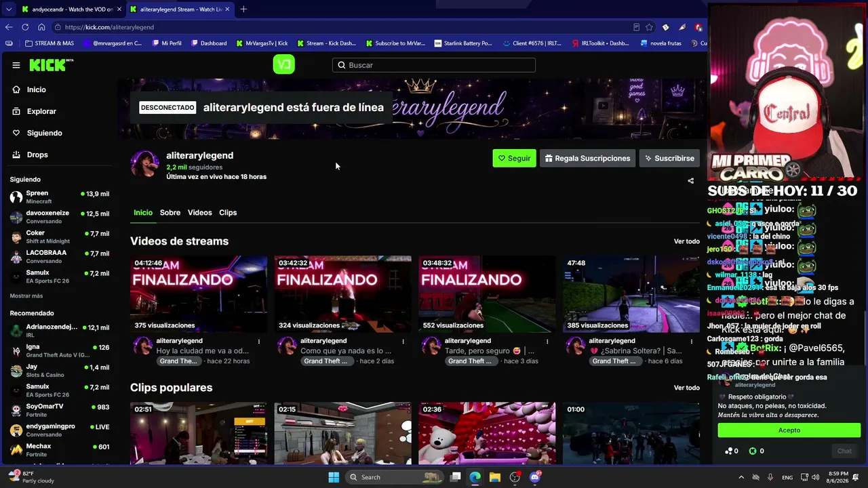Close the aliterarylegend Stream browser tab
This screenshot has width=868, height=488.
[x=227, y=9]
